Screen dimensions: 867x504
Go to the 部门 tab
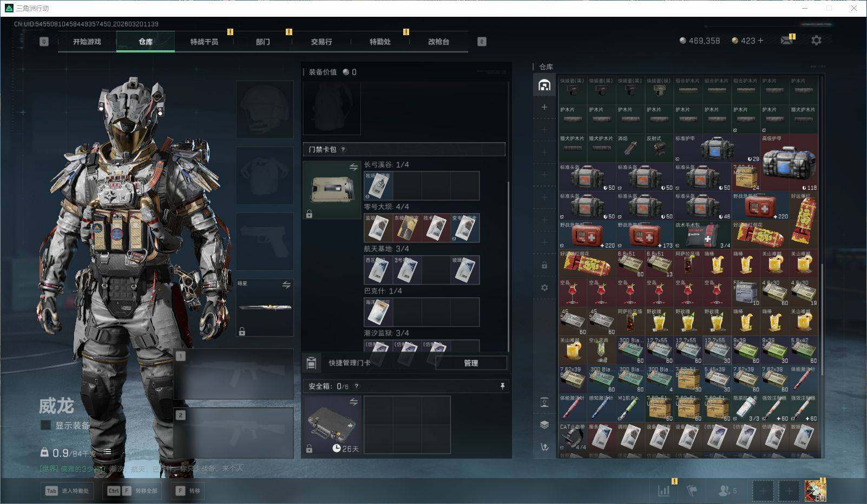263,42
